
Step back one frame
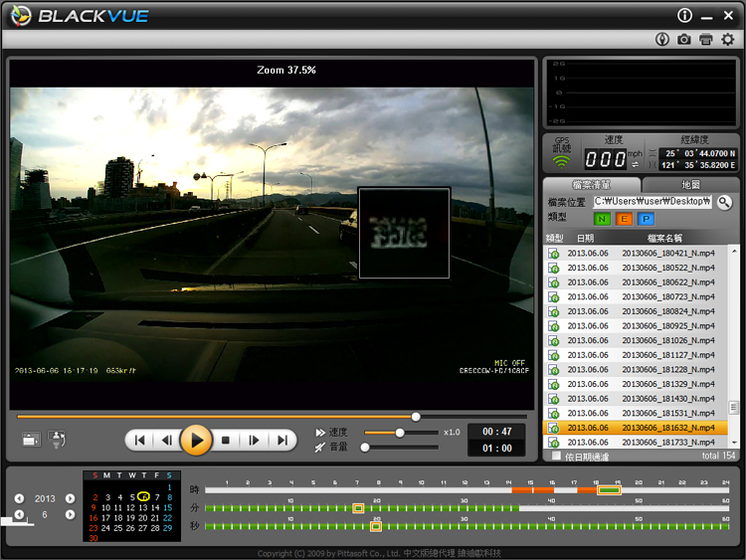tap(168, 440)
